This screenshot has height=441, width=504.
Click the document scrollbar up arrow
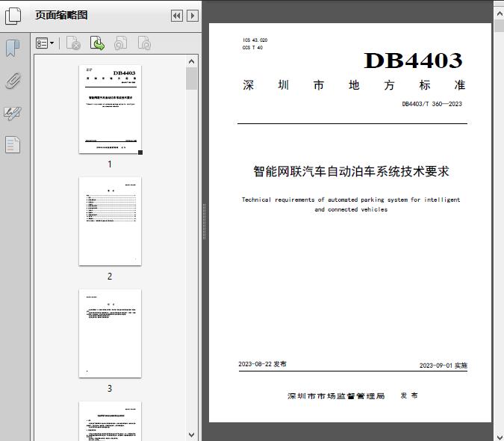click(499, 14)
